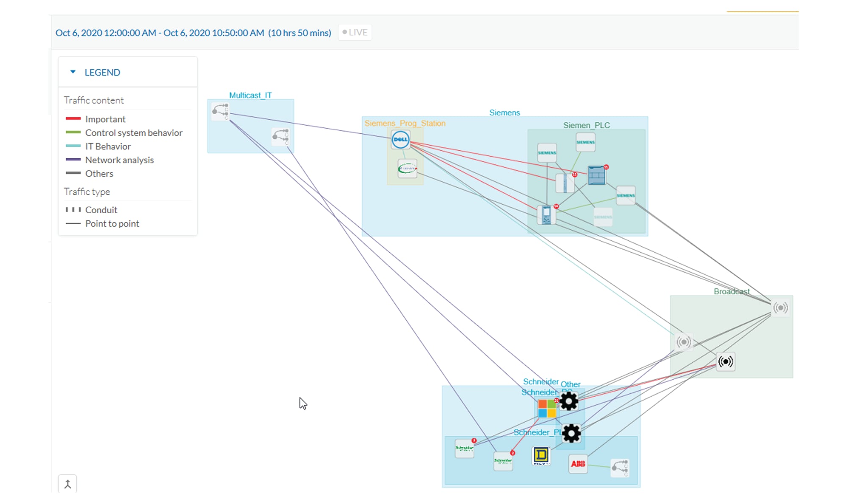Select the faded Siemens node in Siemen_PLC

[x=603, y=217]
